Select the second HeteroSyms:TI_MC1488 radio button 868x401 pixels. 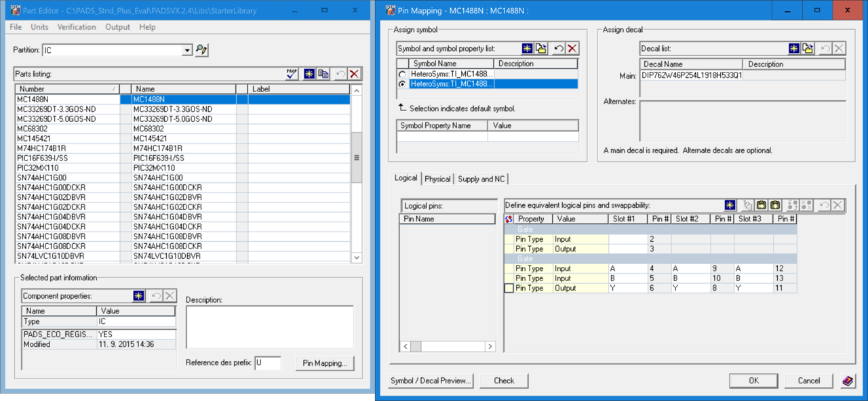pos(403,84)
